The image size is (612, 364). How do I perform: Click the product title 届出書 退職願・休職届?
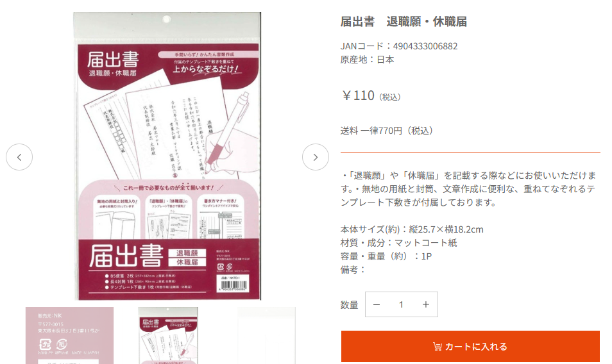pos(404,22)
